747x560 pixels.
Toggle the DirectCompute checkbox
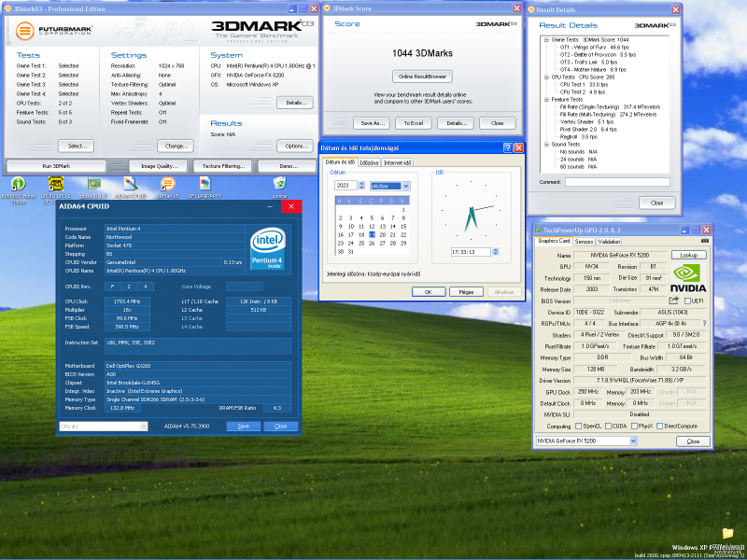(659, 427)
